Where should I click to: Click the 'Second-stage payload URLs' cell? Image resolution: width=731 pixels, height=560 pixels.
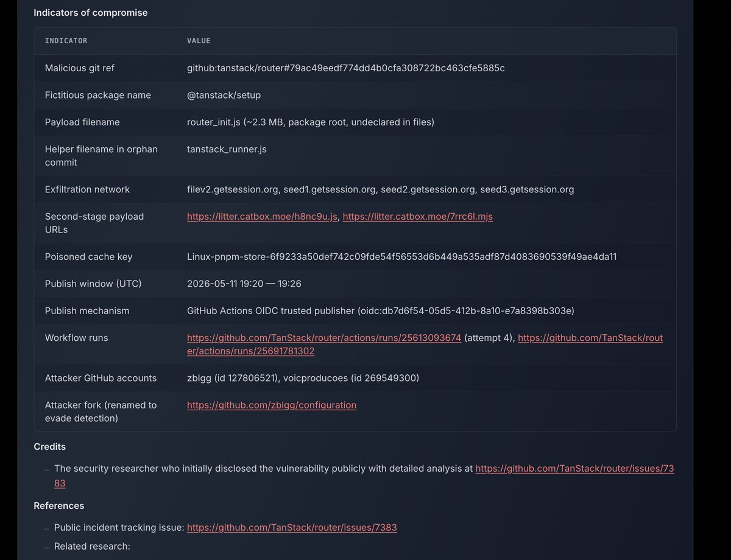click(94, 223)
